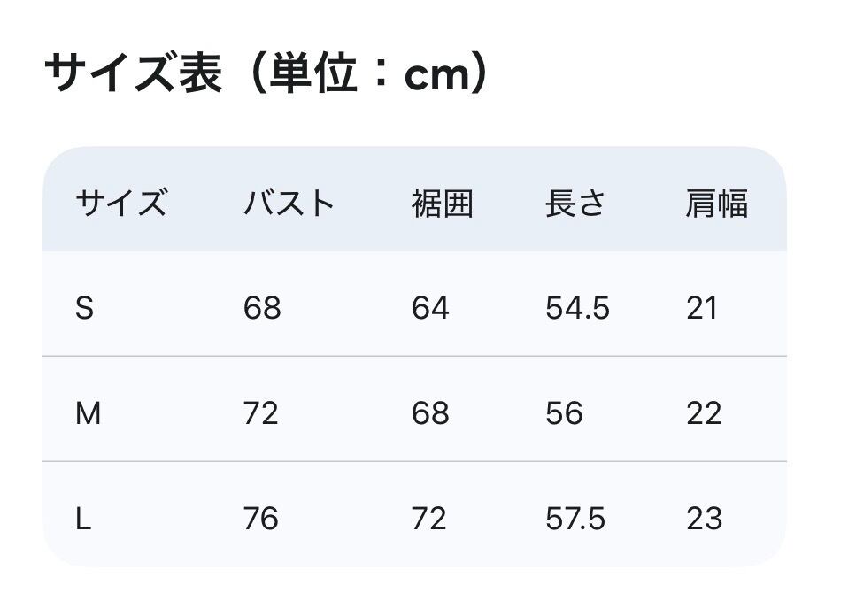The image size is (856, 616).
Task: Click bust value 76 in L row
Action: [261, 519]
